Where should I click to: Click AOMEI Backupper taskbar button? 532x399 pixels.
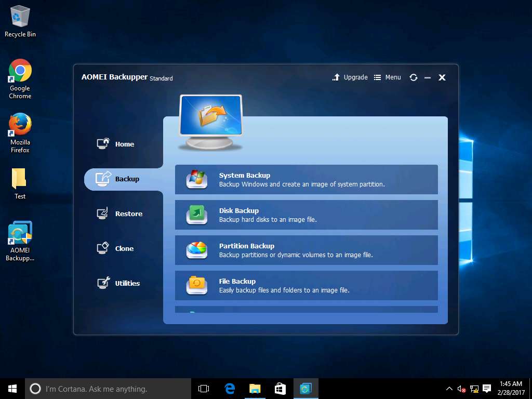click(305, 389)
